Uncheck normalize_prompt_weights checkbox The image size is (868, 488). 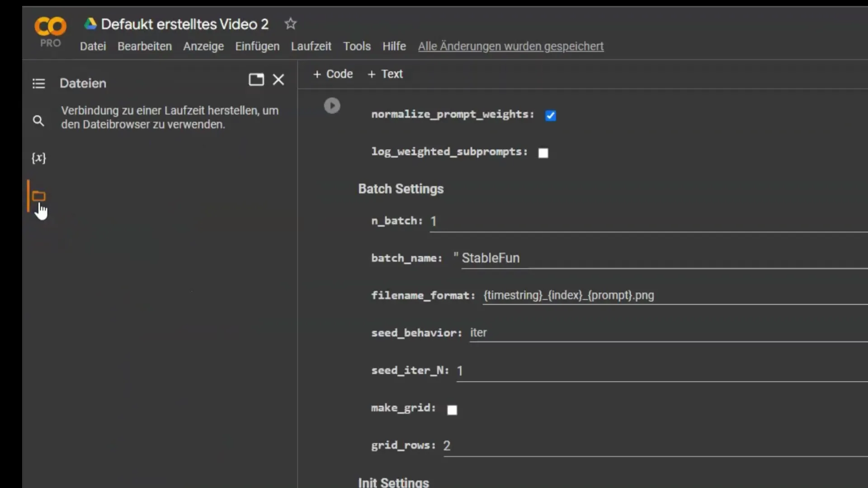coord(550,116)
